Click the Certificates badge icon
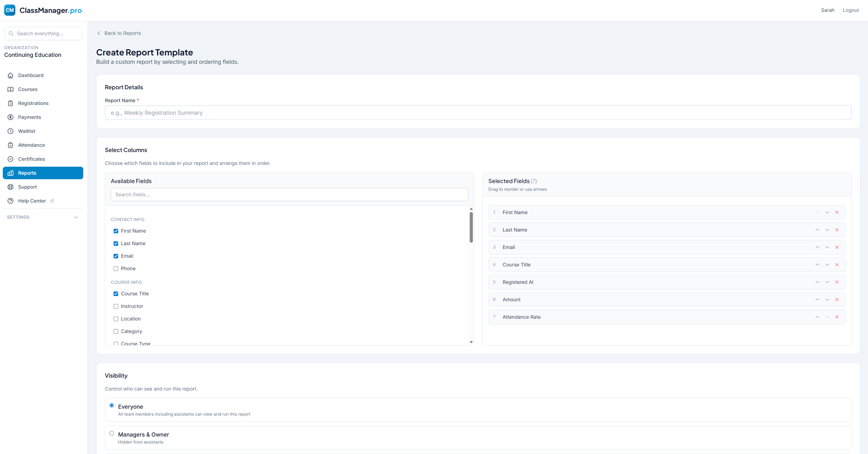The image size is (868, 454). [x=11, y=159]
